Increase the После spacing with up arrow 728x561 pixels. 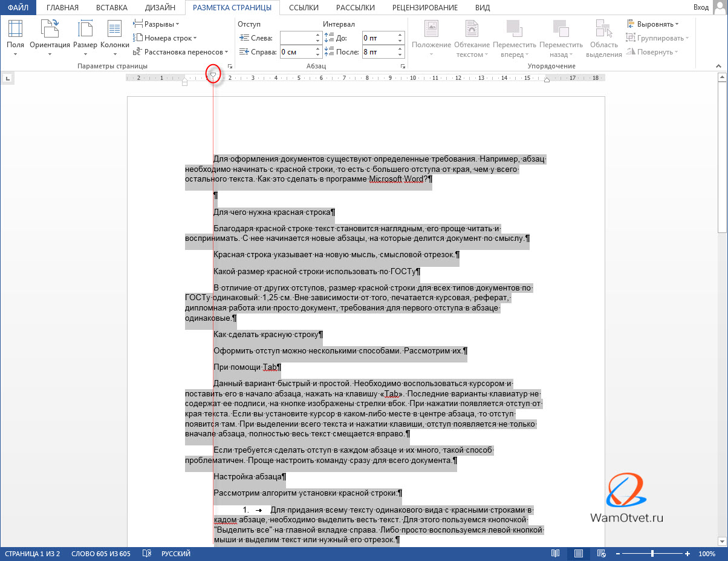click(400, 49)
